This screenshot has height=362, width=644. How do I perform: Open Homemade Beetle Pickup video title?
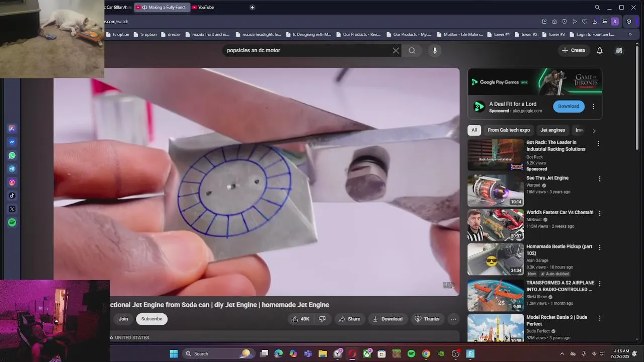559,250
